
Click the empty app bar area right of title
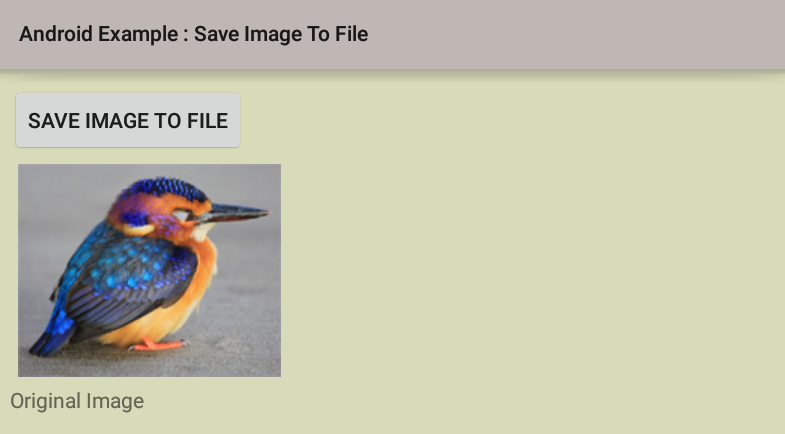point(576,34)
